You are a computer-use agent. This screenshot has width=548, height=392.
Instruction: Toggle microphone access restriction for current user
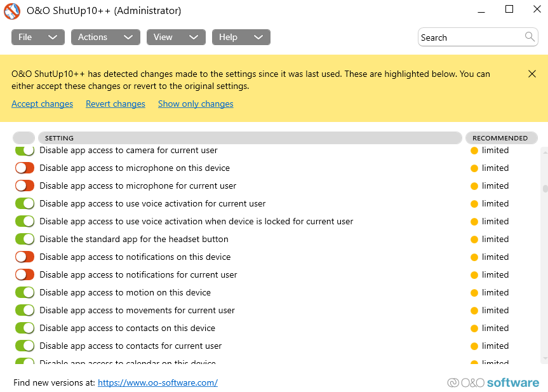(24, 186)
